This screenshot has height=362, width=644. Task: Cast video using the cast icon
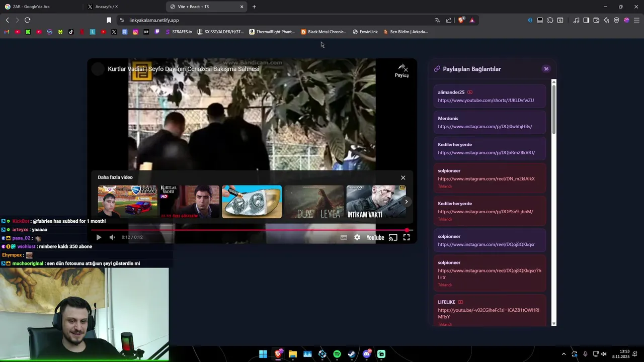coord(393,237)
